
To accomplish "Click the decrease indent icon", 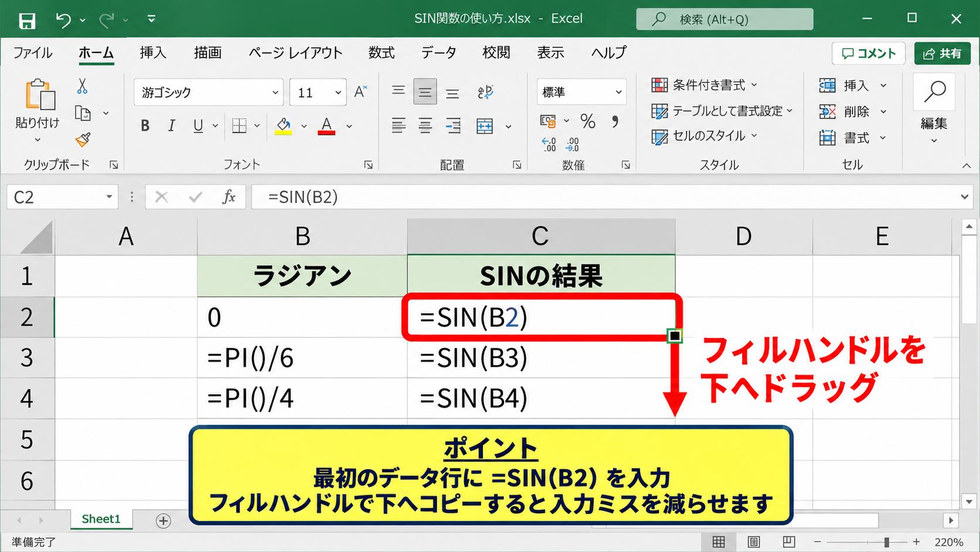I will (x=452, y=126).
